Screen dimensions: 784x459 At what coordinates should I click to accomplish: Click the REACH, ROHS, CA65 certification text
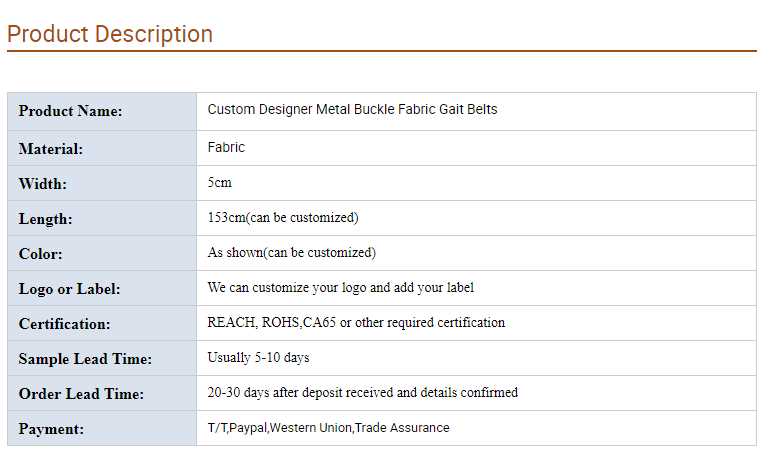click(x=356, y=322)
